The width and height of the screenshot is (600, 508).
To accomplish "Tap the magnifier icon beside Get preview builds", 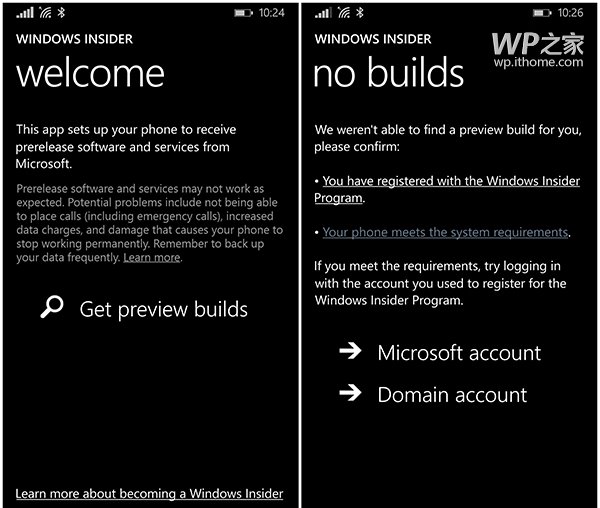I will coord(52,307).
